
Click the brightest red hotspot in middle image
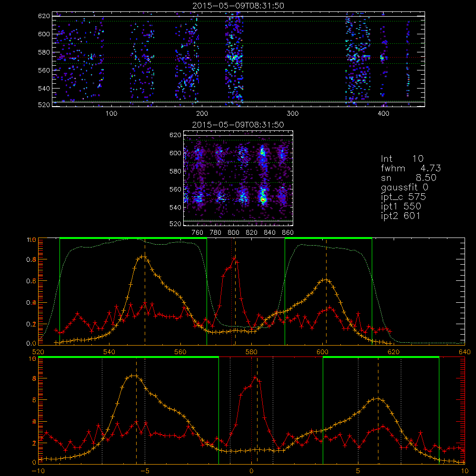click(x=263, y=200)
